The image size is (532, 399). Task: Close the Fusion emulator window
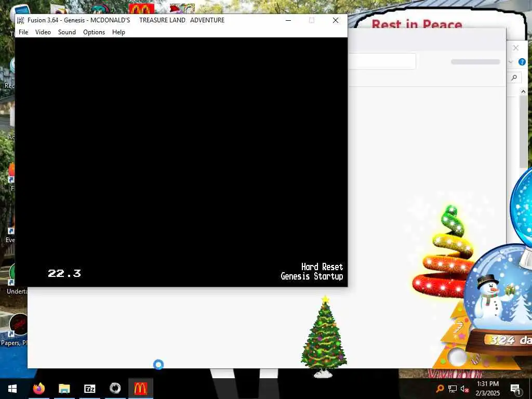336,20
